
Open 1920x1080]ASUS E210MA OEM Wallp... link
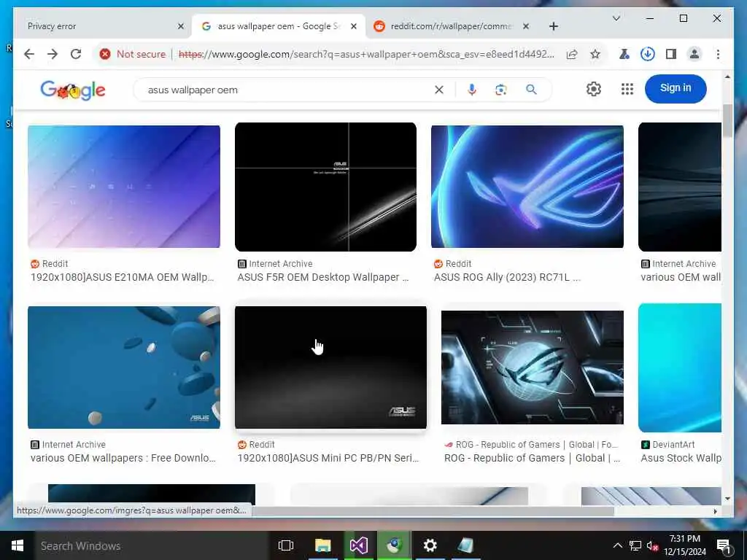click(x=123, y=277)
